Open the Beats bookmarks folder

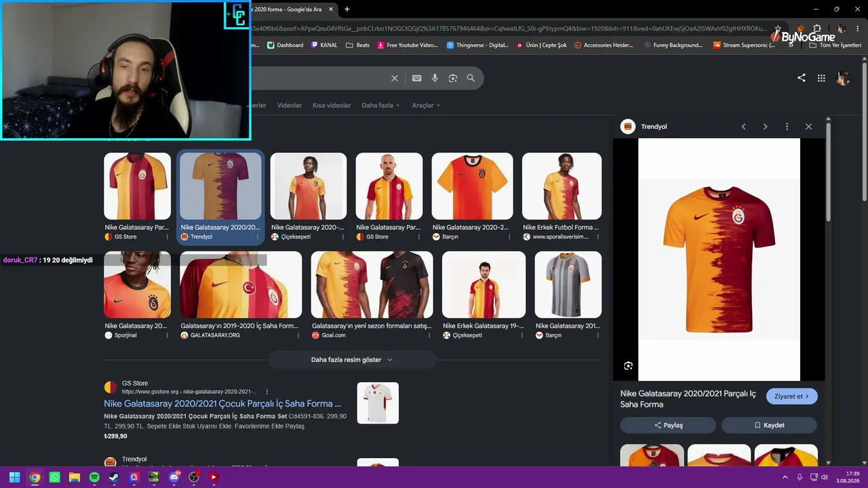click(x=358, y=45)
